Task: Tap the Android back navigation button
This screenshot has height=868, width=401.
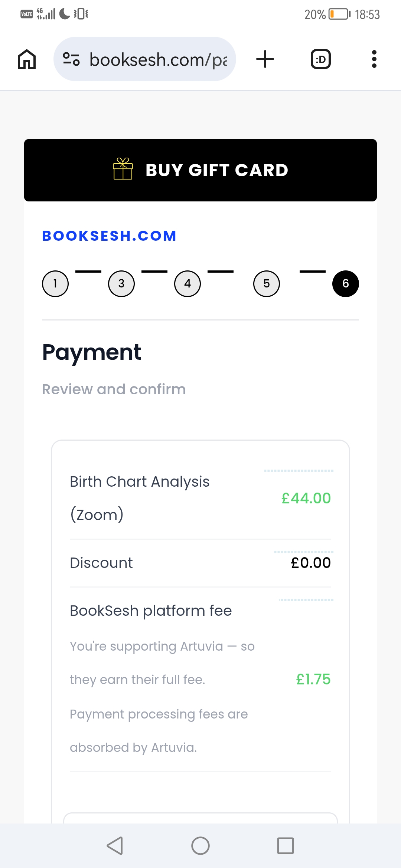Action: coord(115,846)
